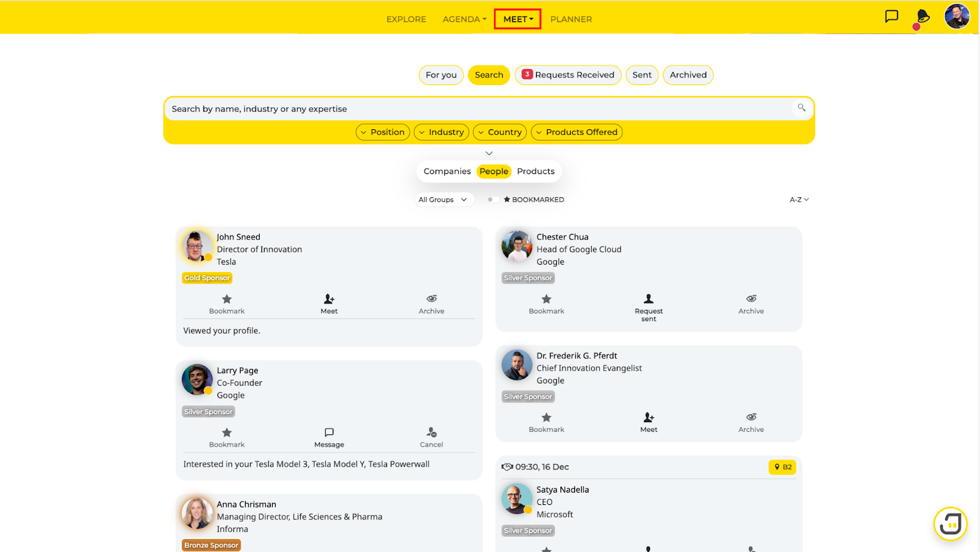Open Dr. Frederik G. Pferdt's profile photo
The height and width of the screenshot is (552, 980).
tap(516, 365)
